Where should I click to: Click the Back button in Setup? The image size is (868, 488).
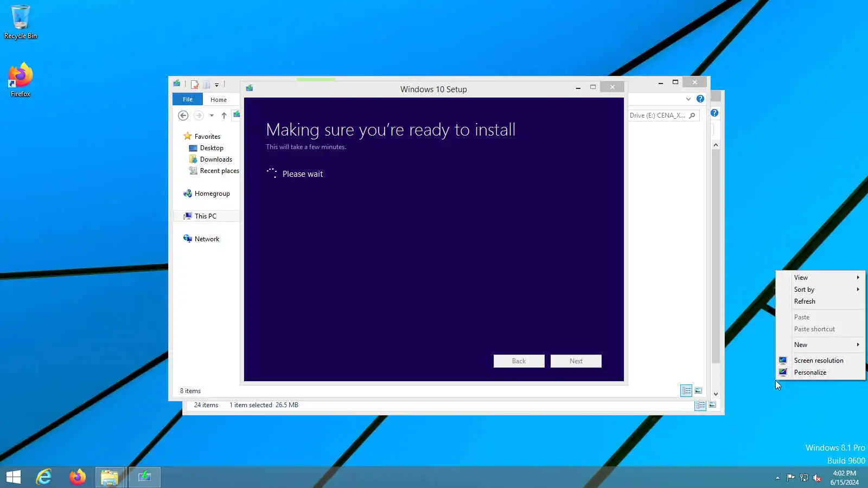click(519, 361)
